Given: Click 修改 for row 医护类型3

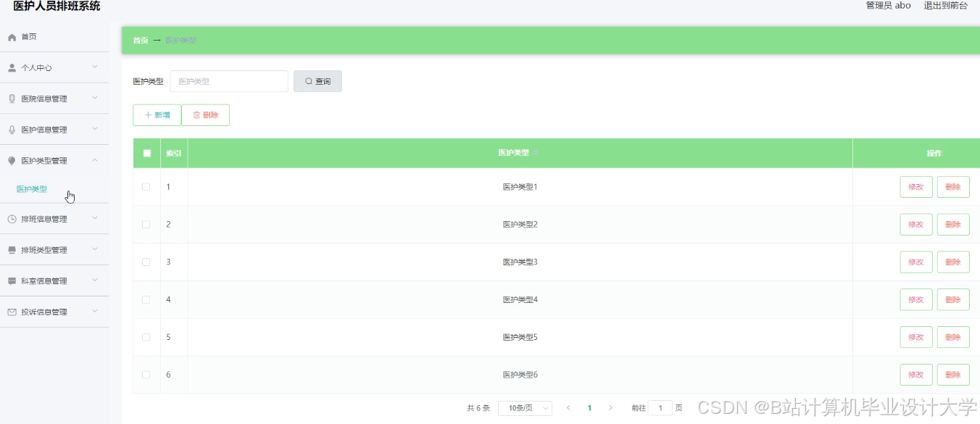Looking at the screenshot, I should 916,262.
